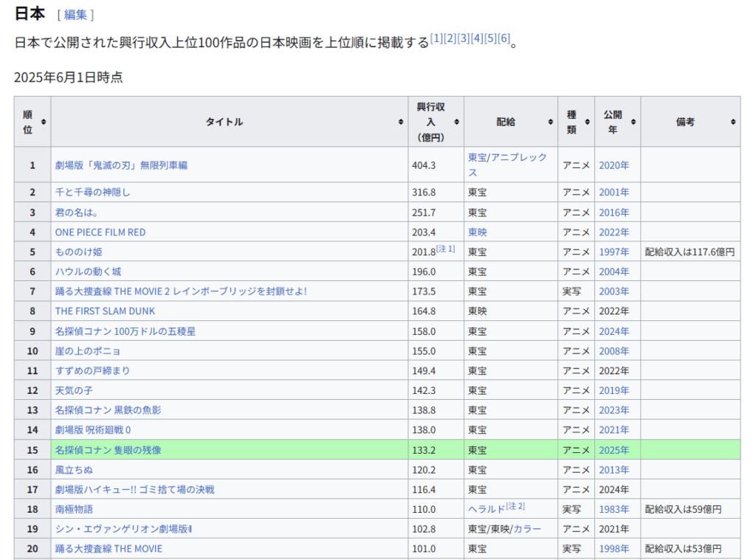Open 劇場版 呪術廻戦 0 link
The image size is (756, 560).
[92, 430]
